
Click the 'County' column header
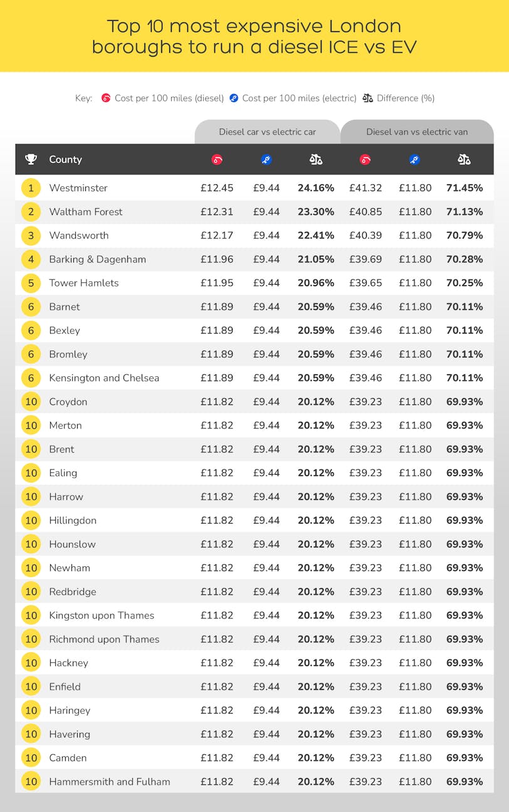[x=65, y=159]
